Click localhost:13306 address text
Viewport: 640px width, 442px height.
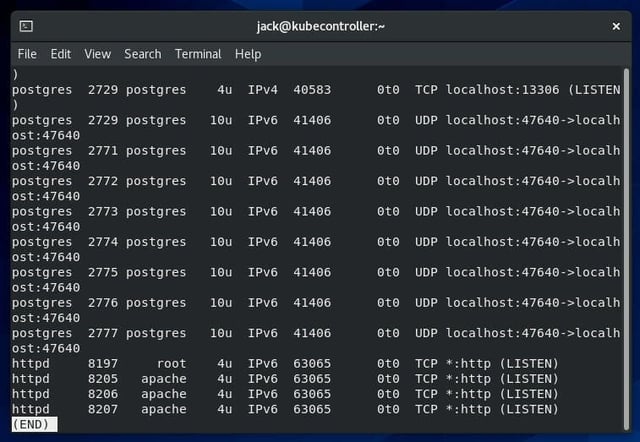[502, 90]
